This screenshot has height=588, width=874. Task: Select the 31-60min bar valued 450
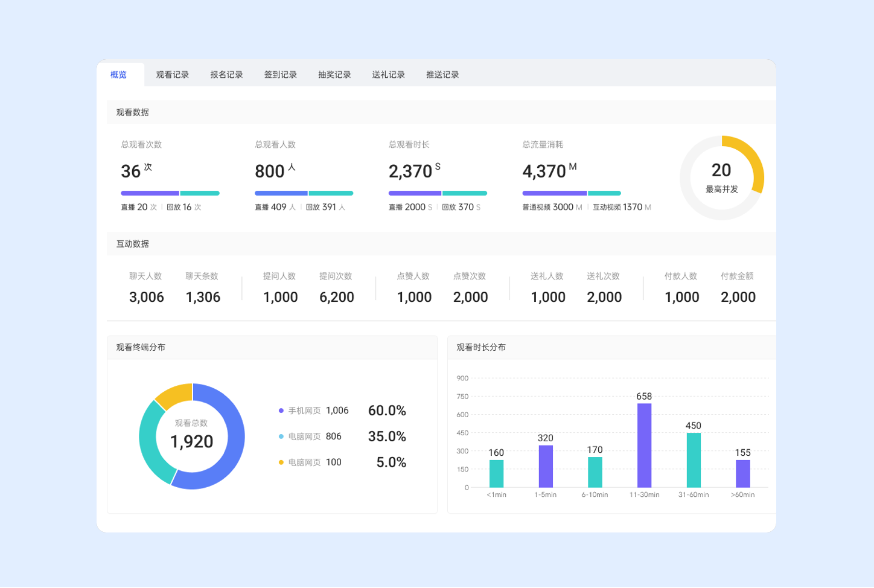point(694,460)
